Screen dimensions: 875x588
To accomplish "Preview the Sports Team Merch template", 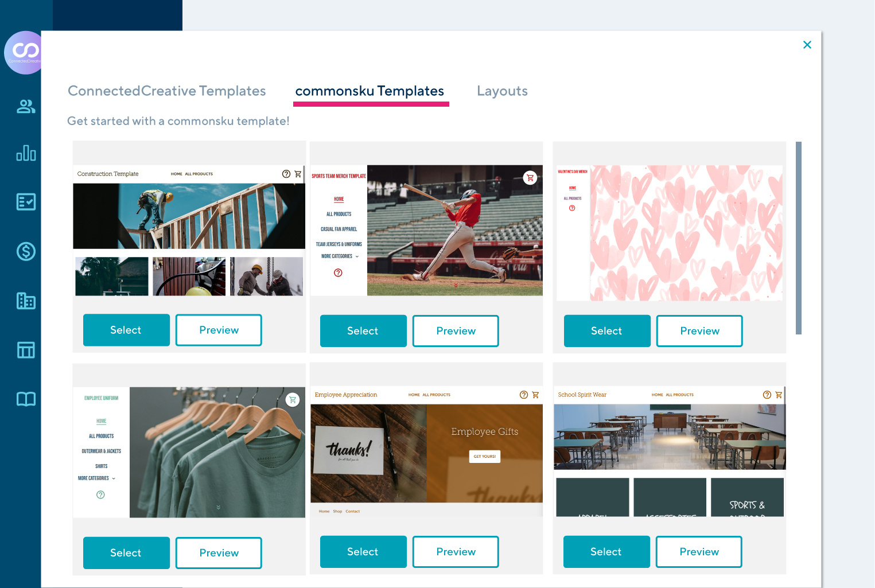I will (x=456, y=331).
